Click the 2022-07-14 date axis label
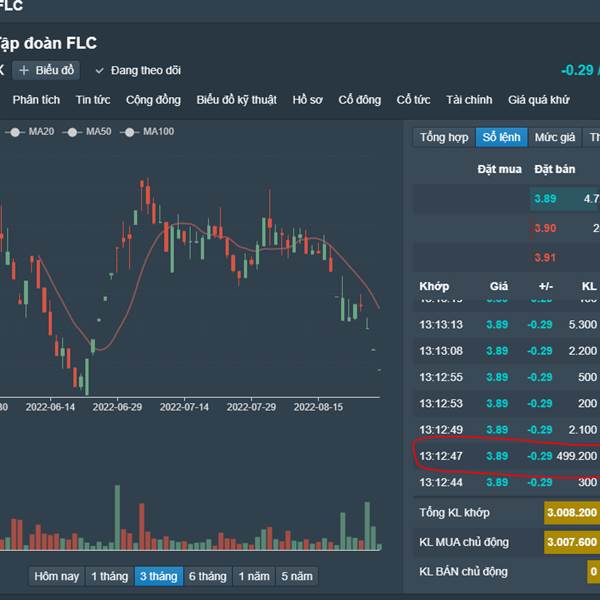This screenshot has width=600, height=600. 184,407
